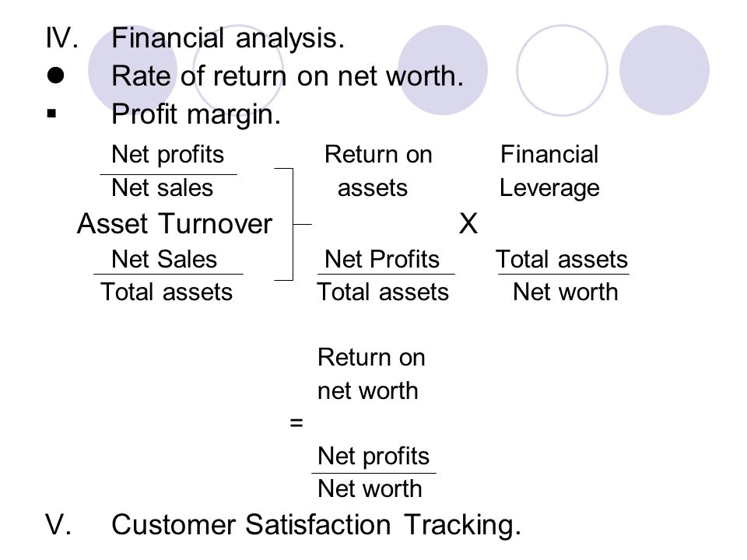
Task: Click the outlined empty circle near top right
Action: (562, 70)
